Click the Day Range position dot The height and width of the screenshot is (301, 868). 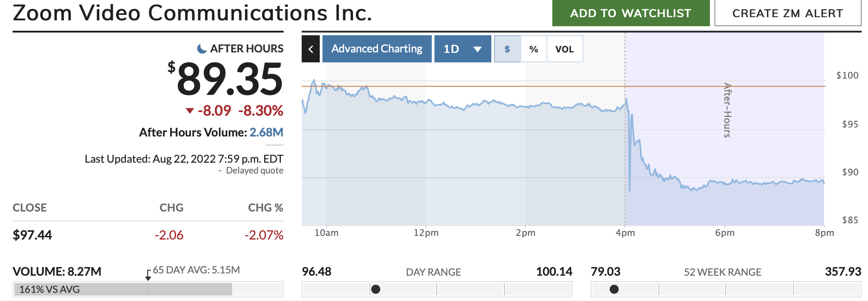click(x=375, y=289)
